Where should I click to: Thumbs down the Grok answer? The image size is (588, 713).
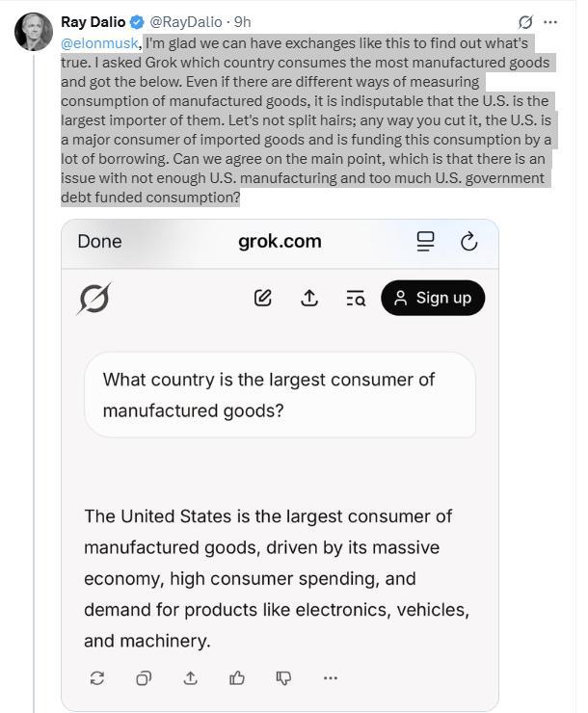[283, 678]
